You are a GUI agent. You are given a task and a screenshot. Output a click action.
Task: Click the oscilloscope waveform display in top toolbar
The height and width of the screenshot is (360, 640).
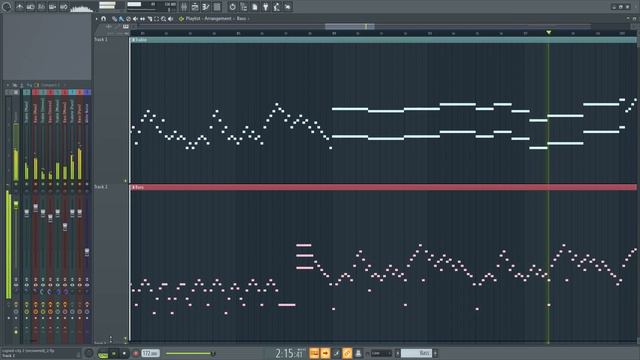click(x=82, y=7)
